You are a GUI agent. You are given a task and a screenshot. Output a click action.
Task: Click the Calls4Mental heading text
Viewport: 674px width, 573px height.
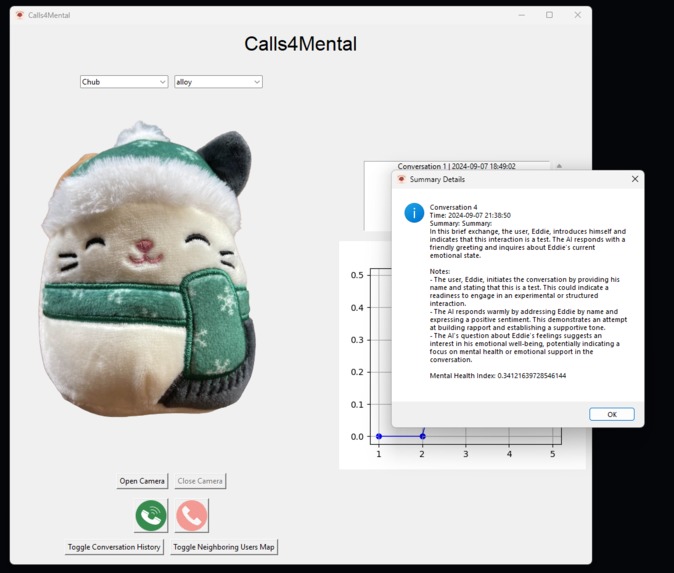click(300, 44)
